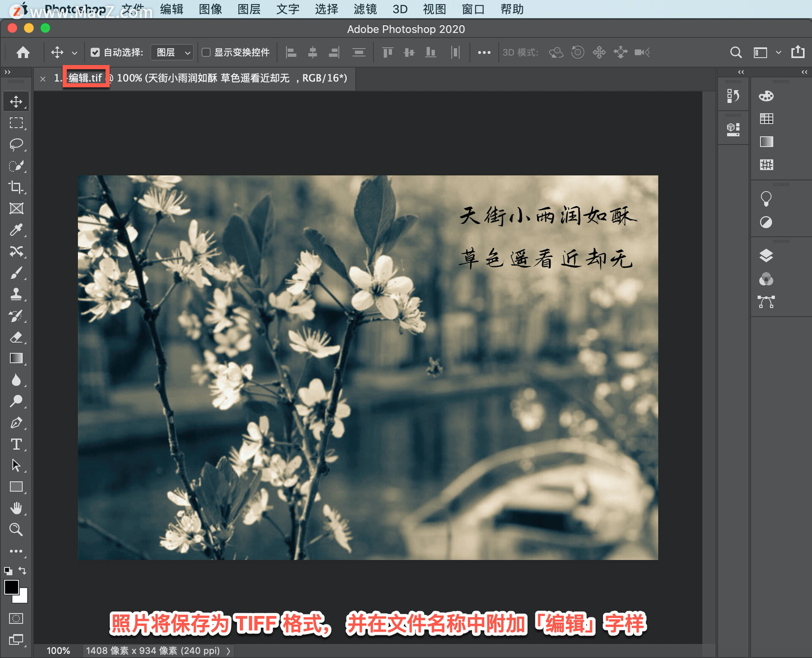Select the Rectangular Marquee tool

coord(16,123)
